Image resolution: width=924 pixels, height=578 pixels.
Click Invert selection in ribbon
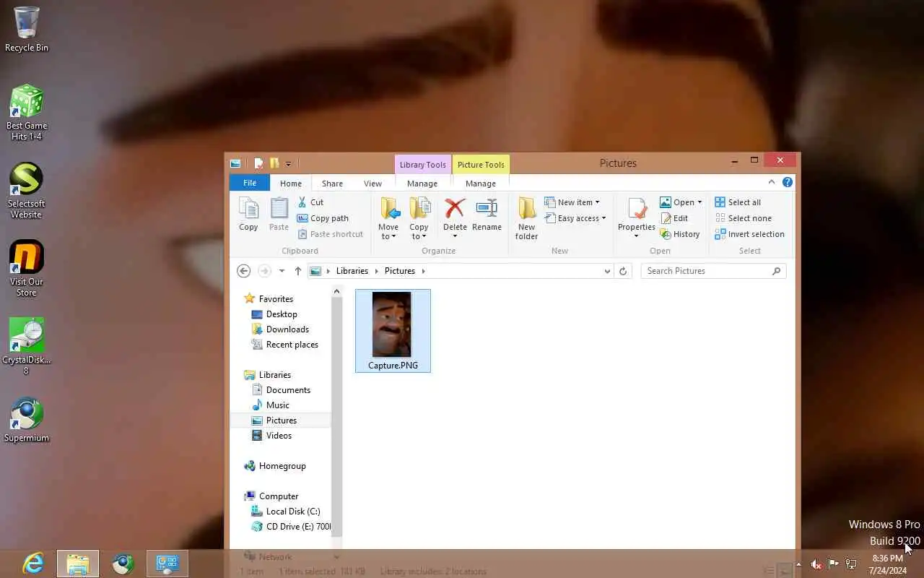coord(749,234)
